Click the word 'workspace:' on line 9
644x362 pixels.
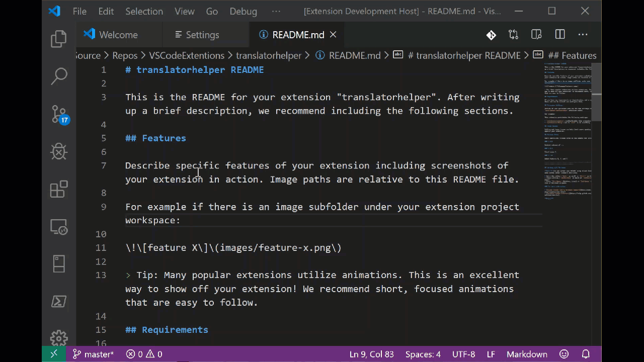pos(153,220)
